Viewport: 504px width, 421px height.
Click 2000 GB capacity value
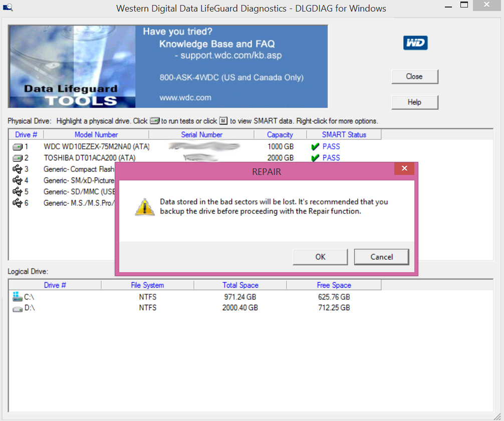[281, 158]
